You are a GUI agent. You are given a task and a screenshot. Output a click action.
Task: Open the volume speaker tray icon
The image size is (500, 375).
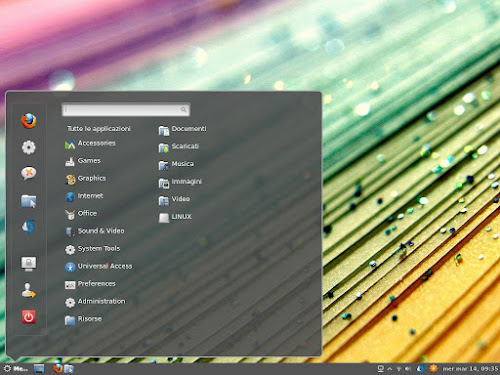[x=408, y=369]
